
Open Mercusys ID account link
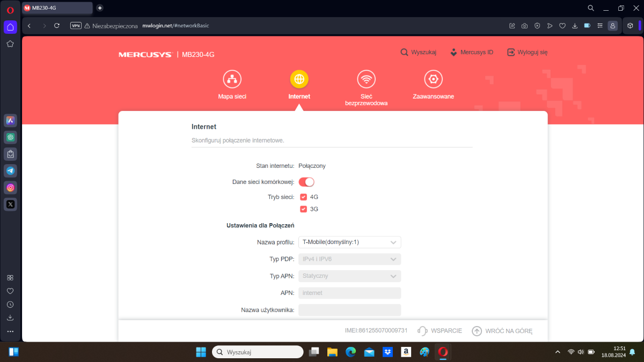pyautogui.click(x=471, y=53)
